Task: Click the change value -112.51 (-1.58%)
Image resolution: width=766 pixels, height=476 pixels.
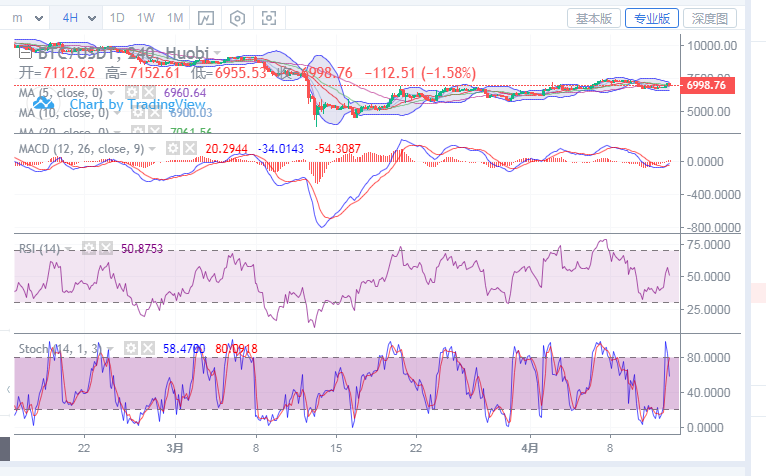Action: pos(420,73)
